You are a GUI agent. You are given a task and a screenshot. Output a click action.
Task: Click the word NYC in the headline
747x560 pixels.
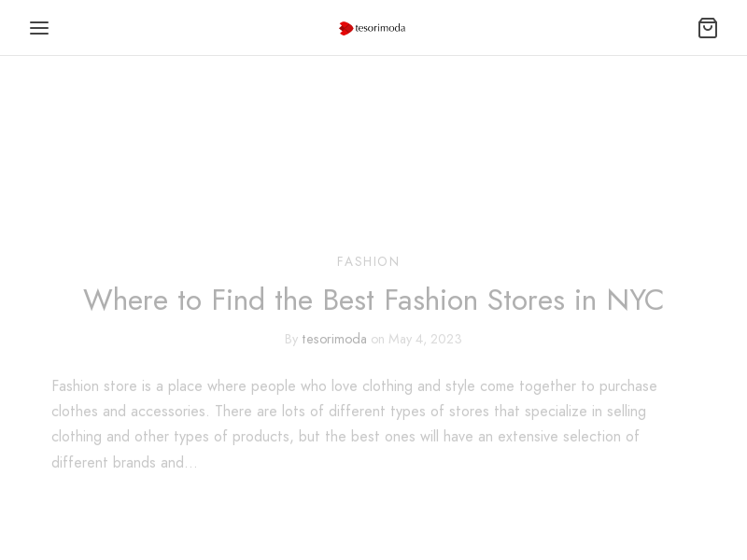pyautogui.click(x=635, y=300)
